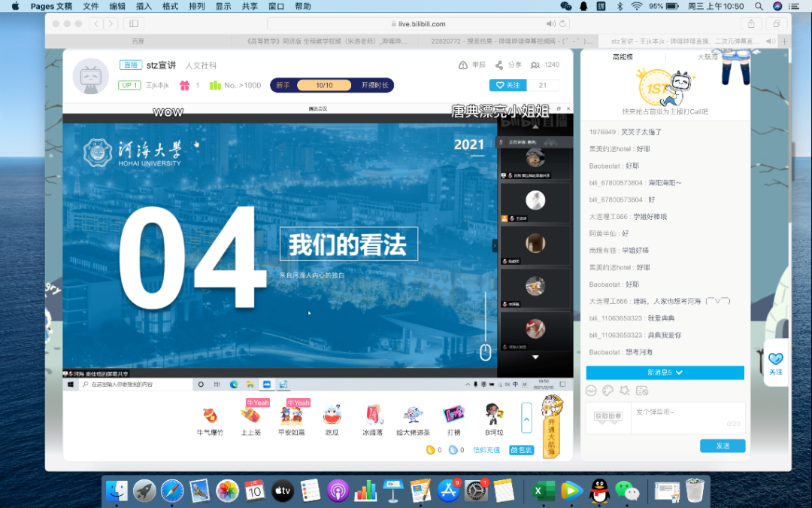Image resolution: width=812 pixels, height=508 pixels.
Task: Toggle the Safari sidebar button
Action: [135, 24]
